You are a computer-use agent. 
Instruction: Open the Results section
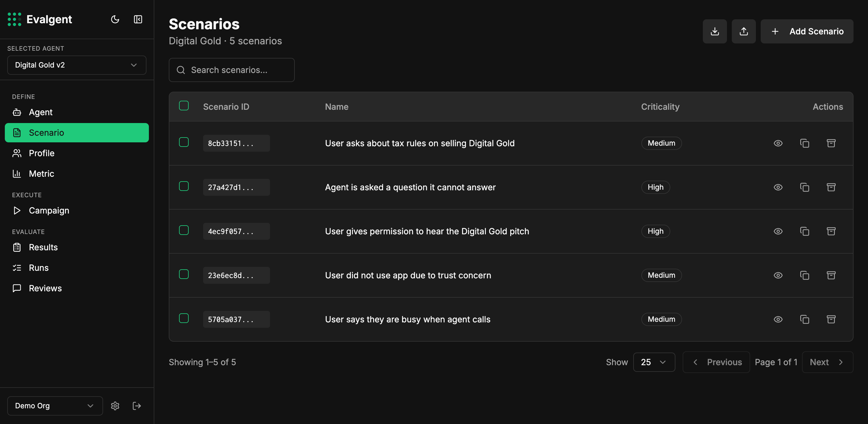(x=43, y=247)
